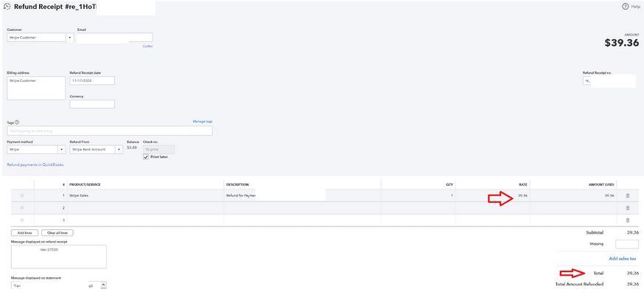Grab the drag handle on line 3
Viewport: 644px width, 292px height.
coord(22,220)
